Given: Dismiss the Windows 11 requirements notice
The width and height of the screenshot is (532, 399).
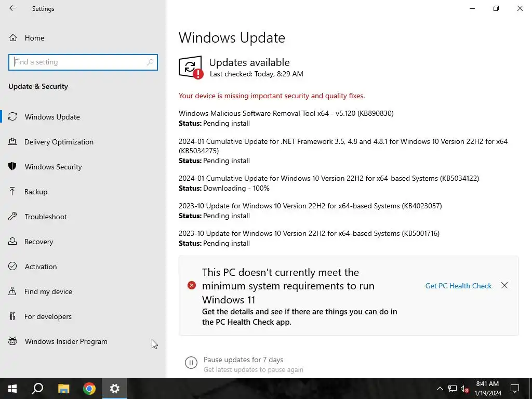Looking at the screenshot, I should click(504, 285).
